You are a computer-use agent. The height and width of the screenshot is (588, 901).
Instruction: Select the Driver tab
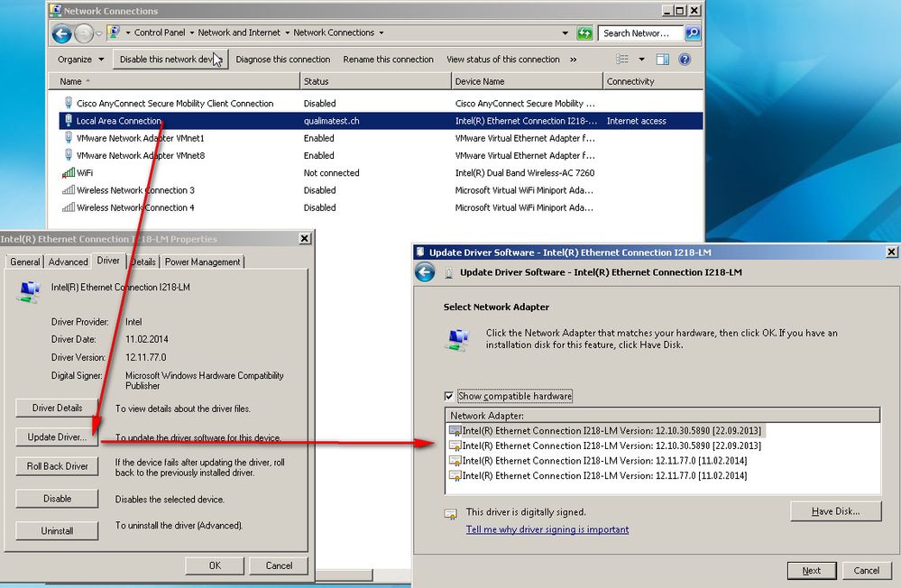(108, 261)
